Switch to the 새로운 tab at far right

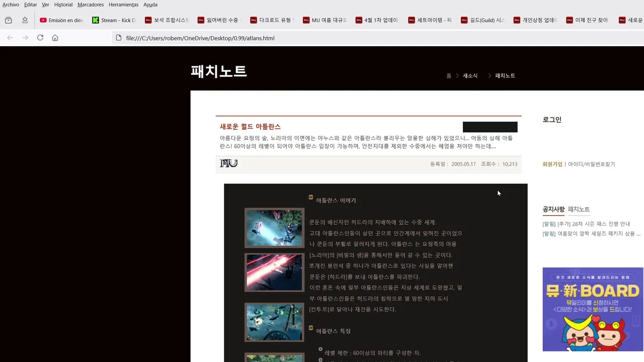click(x=630, y=20)
